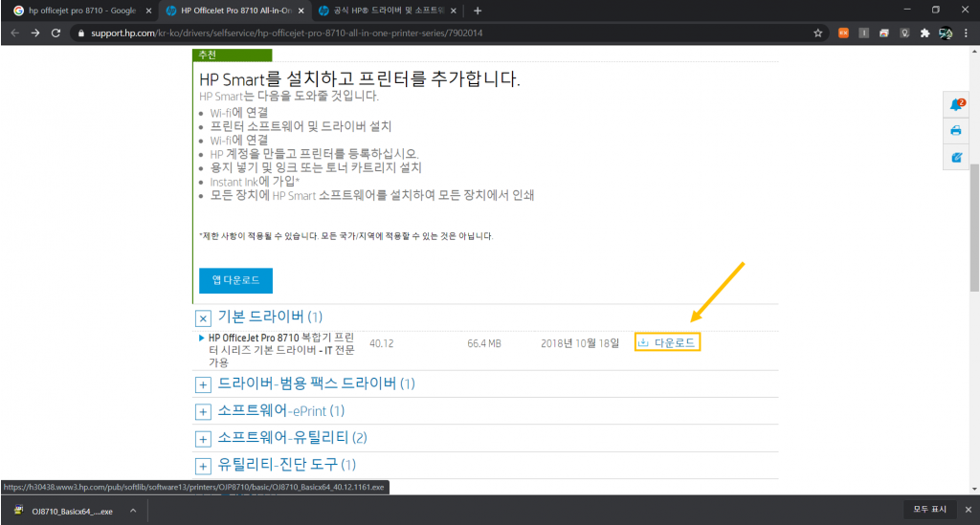Open the feedback edit icon in sidebar
Image resolution: width=980 pixels, height=525 pixels.
click(x=955, y=156)
